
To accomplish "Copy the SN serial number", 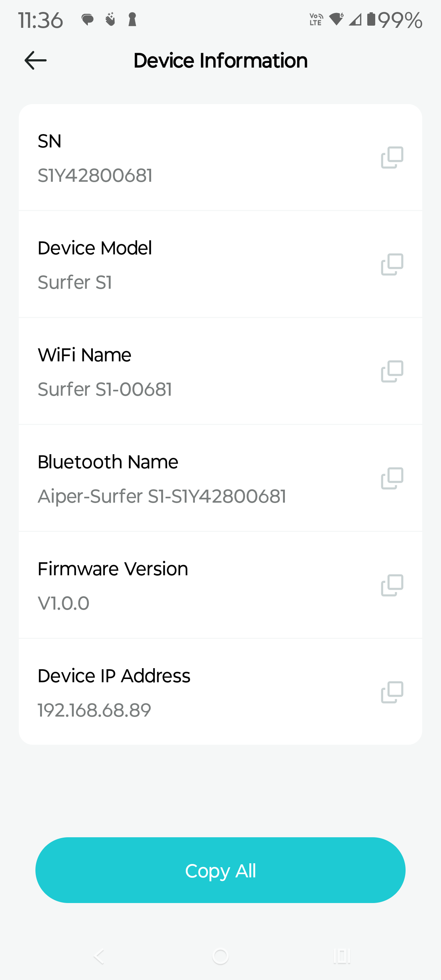I will coord(392,158).
